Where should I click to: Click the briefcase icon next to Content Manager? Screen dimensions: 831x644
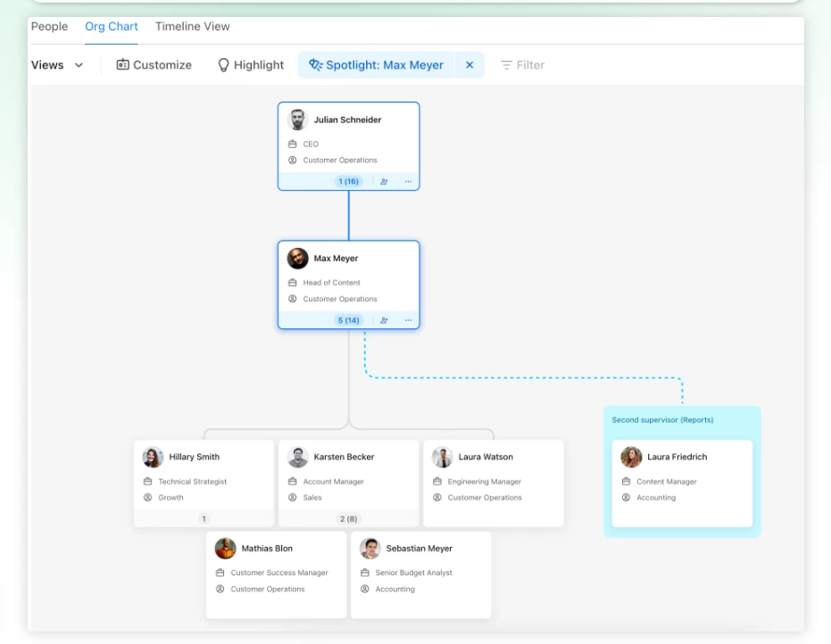point(626,482)
